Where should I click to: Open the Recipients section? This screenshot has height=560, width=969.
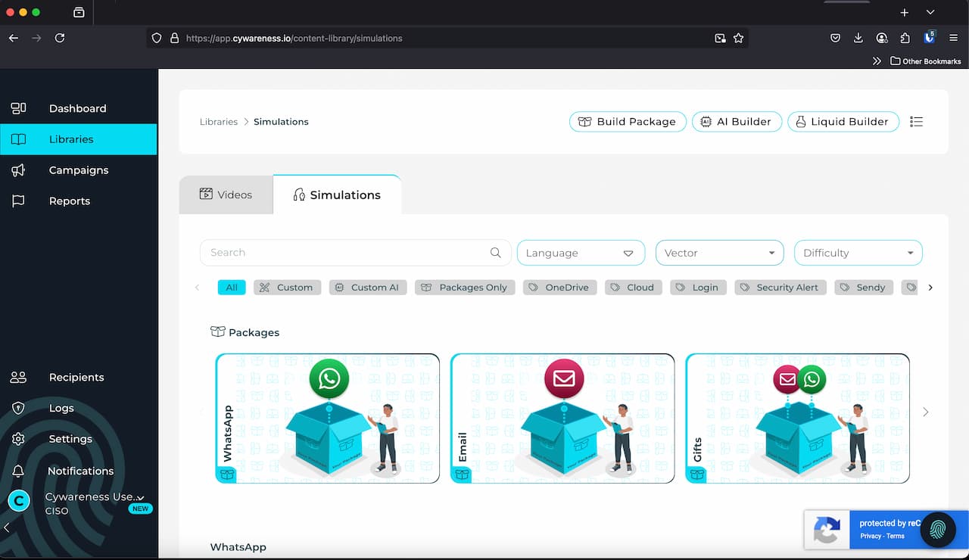click(79, 377)
